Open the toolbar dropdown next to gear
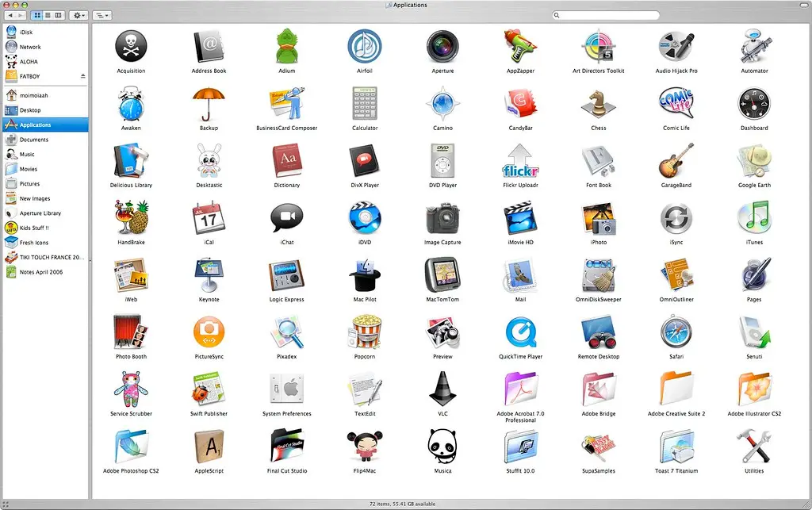 coord(102,16)
